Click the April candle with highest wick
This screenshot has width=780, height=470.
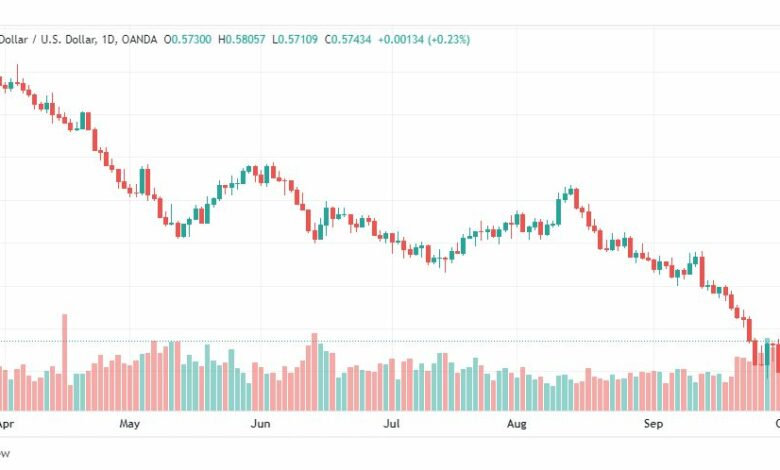coord(17,79)
